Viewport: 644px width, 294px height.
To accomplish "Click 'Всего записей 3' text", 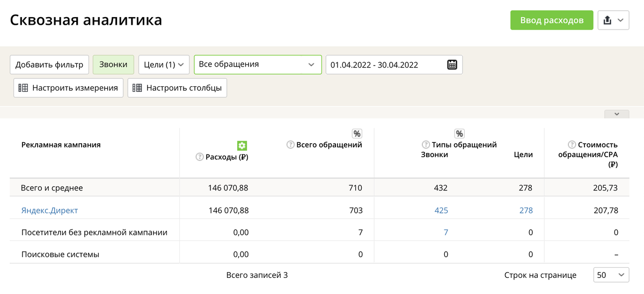I will point(257,275).
